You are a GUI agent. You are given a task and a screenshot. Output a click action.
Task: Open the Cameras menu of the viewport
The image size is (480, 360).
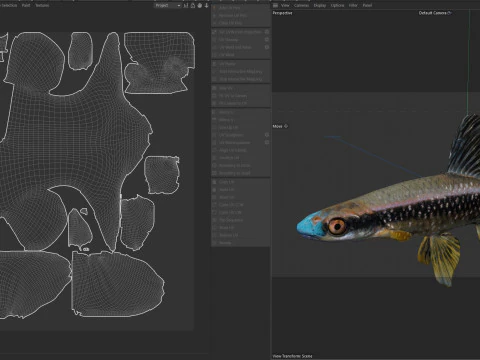click(x=301, y=5)
